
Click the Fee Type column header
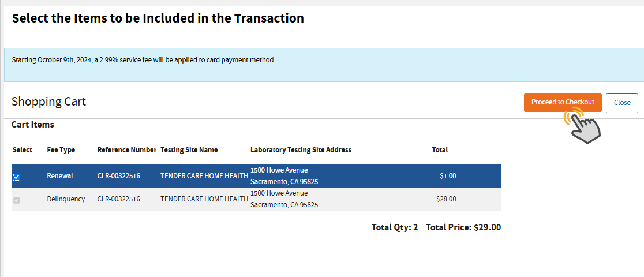pyautogui.click(x=61, y=150)
